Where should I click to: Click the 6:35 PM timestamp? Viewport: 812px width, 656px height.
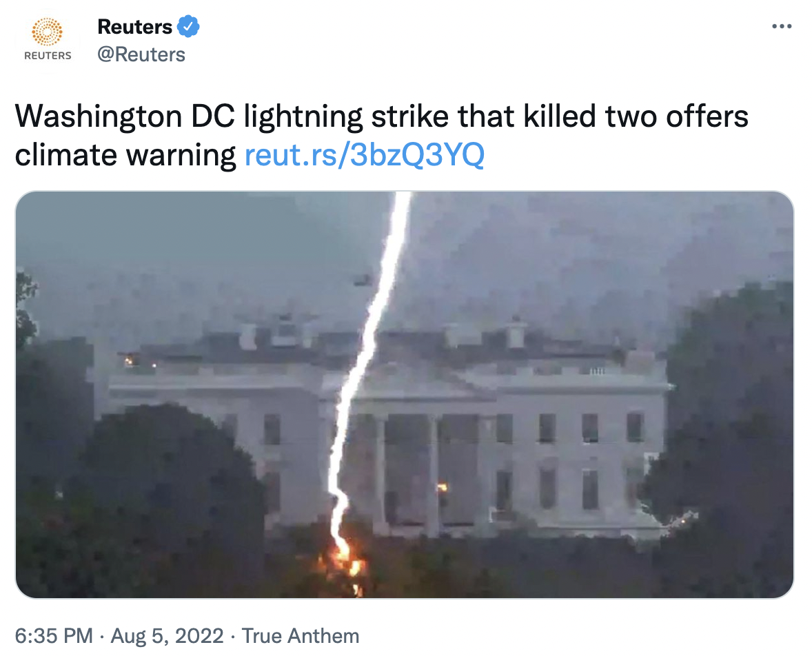click(x=54, y=636)
